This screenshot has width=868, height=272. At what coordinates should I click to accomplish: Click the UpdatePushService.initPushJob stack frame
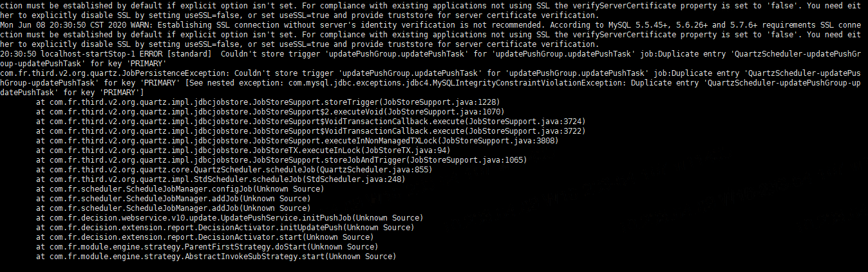click(229, 217)
